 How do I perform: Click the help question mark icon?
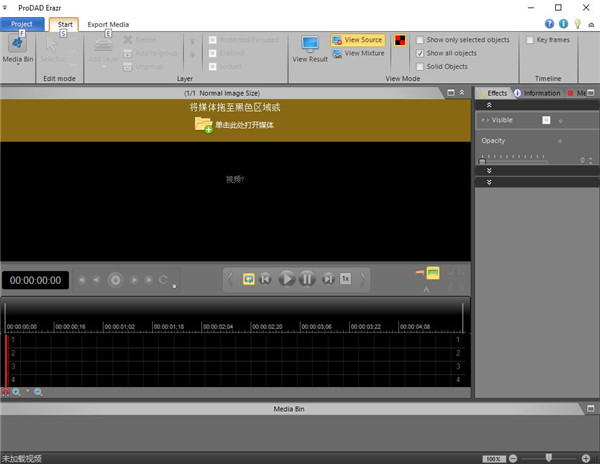(x=550, y=23)
